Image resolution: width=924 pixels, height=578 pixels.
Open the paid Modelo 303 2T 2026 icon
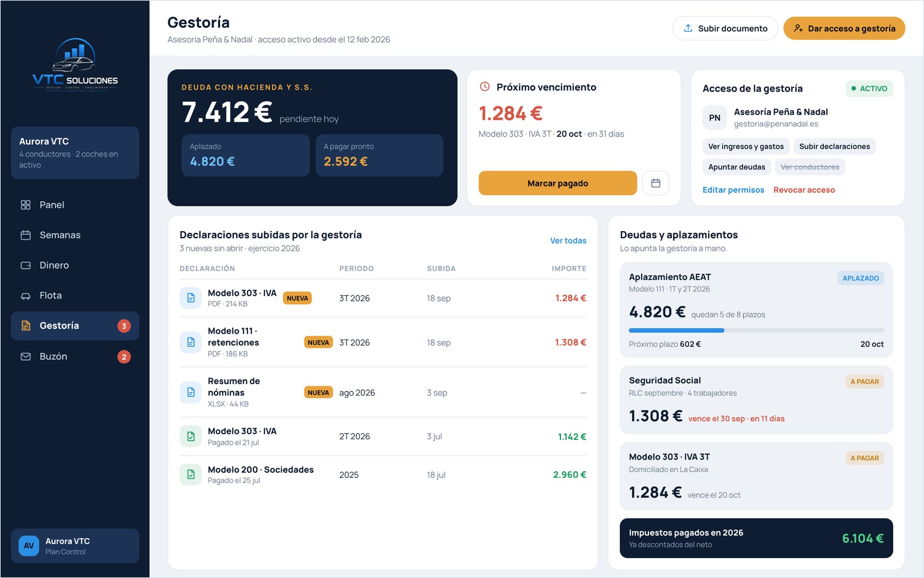[x=190, y=436]
